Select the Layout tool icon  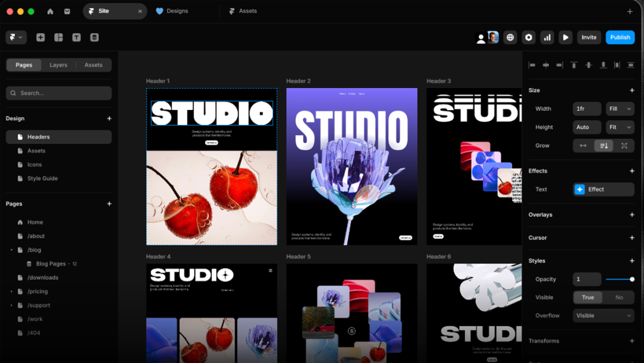(x=58, y=38)
